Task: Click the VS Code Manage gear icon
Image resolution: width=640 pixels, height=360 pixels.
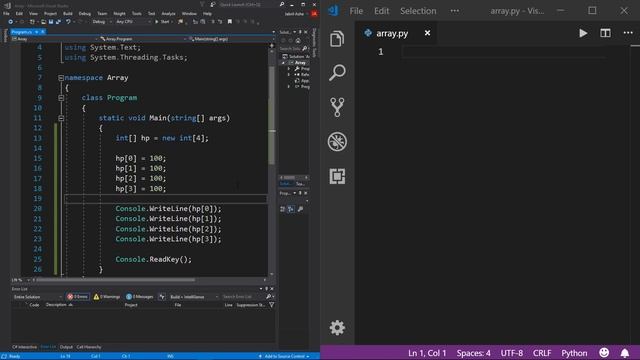Action: (x=337, y=327)
